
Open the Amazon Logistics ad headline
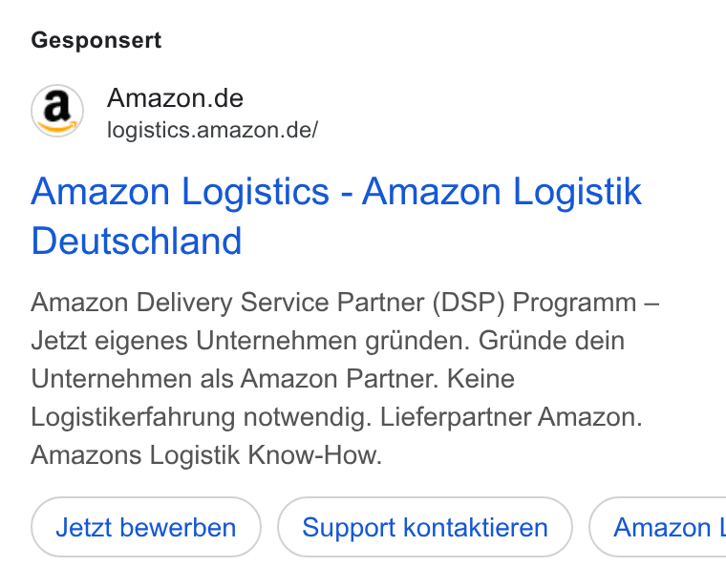click(x=336, y=216)
